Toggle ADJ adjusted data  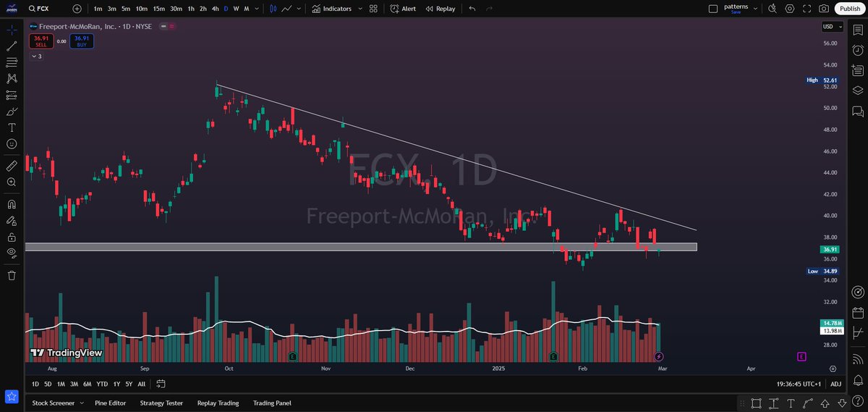coord(835,384)
